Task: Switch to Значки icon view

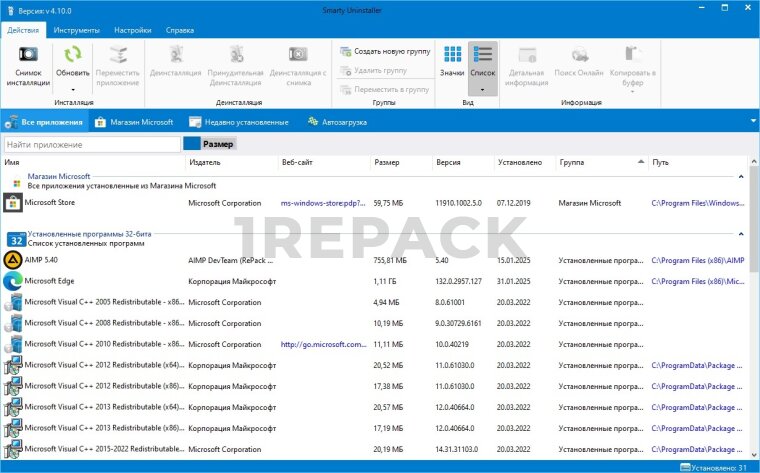Action: [453, 56]
